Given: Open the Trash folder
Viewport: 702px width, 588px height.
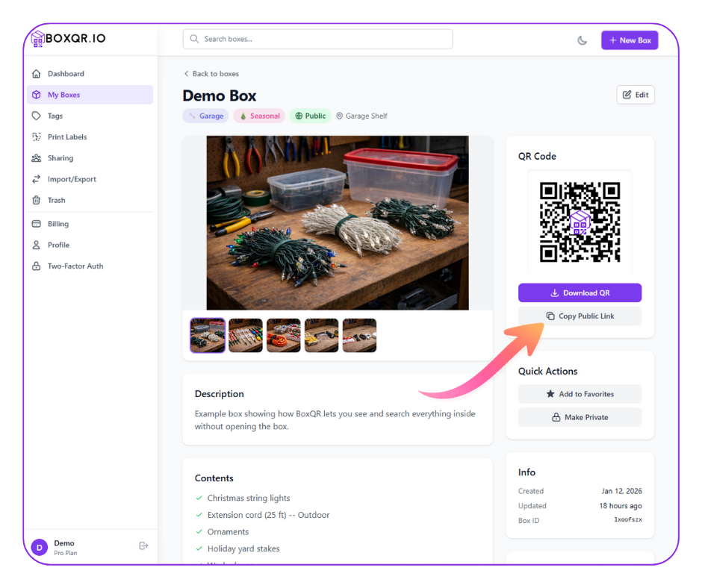Looking at the screenshot, I should [x=57, y=200].
